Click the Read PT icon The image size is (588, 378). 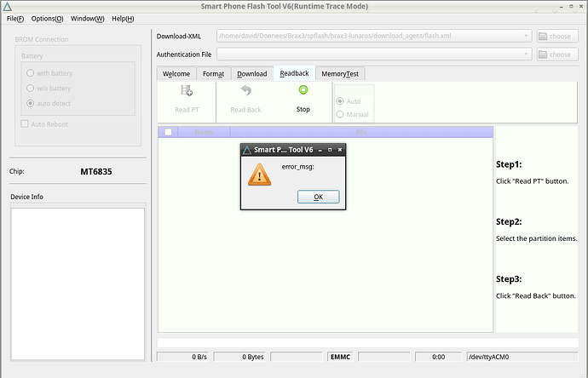pyautogui.click(x=187, y=90)
